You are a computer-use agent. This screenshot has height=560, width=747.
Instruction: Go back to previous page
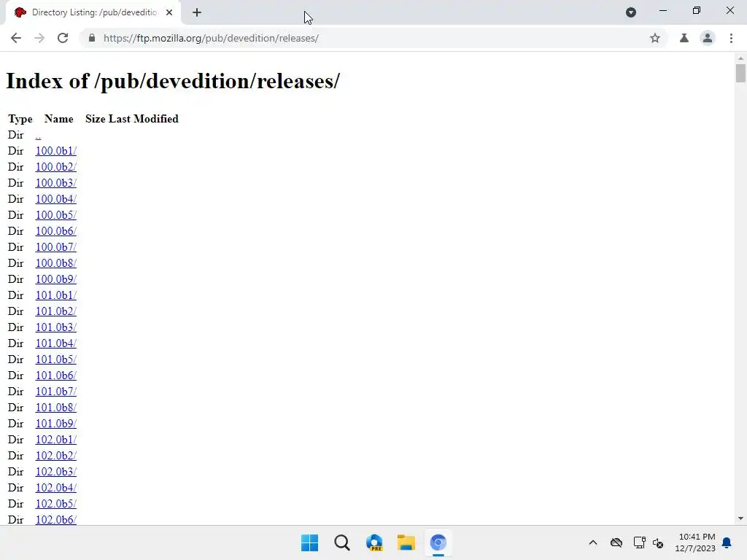click(x=16, y=38)
